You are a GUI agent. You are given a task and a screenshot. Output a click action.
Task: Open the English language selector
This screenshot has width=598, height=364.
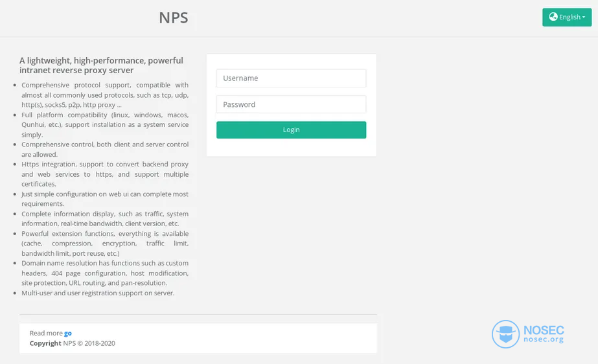pyautogui.click(x=567, y=17)
